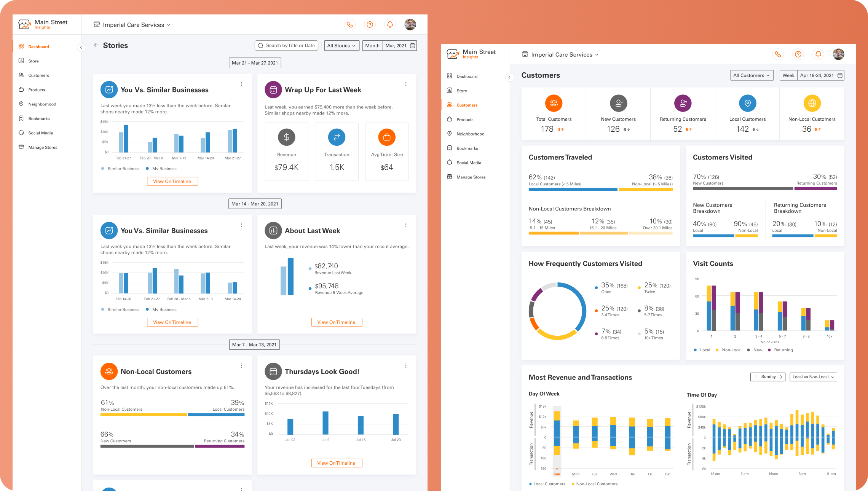Open Neighborhood in Stories window sidebar
This screenshot has height=491, width=868.
pyautogui.click(x=42, y=104)
